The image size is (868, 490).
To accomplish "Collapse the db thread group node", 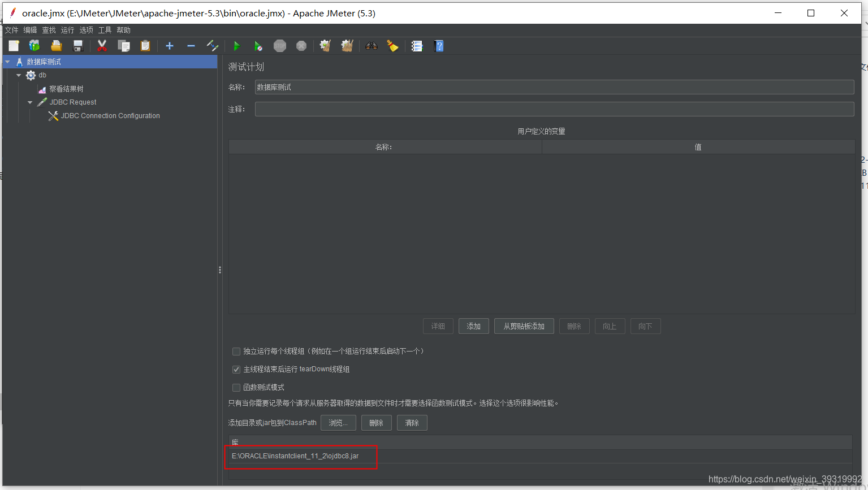I will point(19,75).
